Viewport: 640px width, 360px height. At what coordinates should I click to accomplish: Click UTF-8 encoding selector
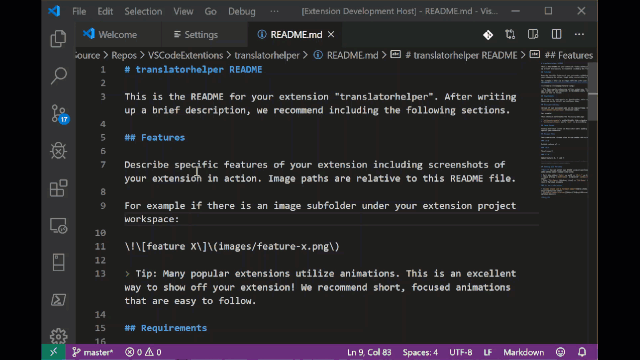[460, 352]
